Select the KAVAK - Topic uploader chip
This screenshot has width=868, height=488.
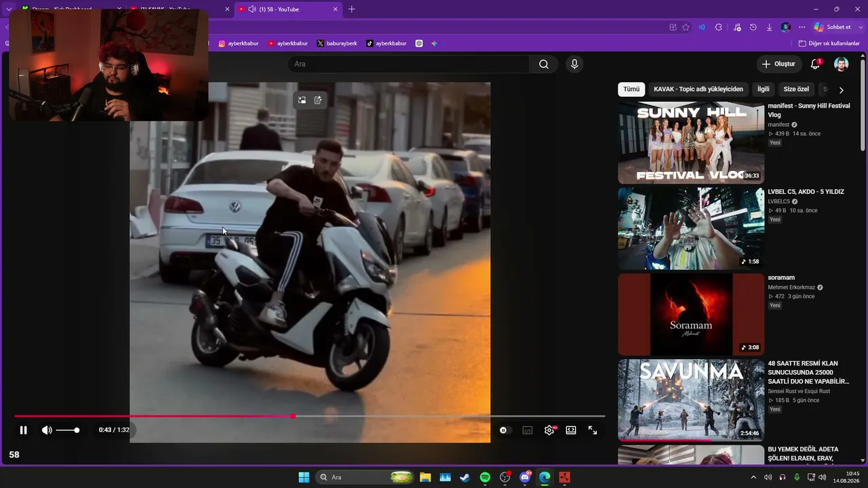[698, 89]
